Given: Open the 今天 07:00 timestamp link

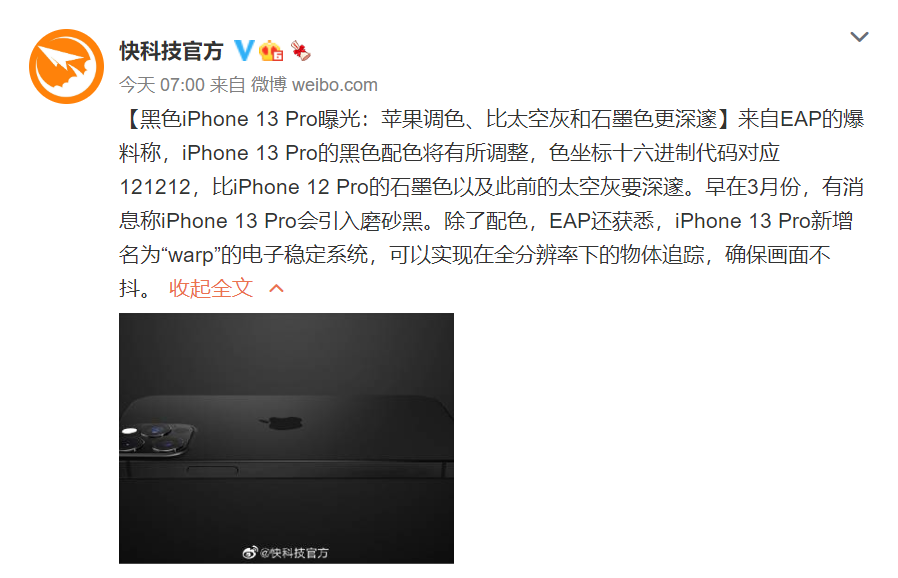Looking at the screenshot, I should (x=162, y=85).
